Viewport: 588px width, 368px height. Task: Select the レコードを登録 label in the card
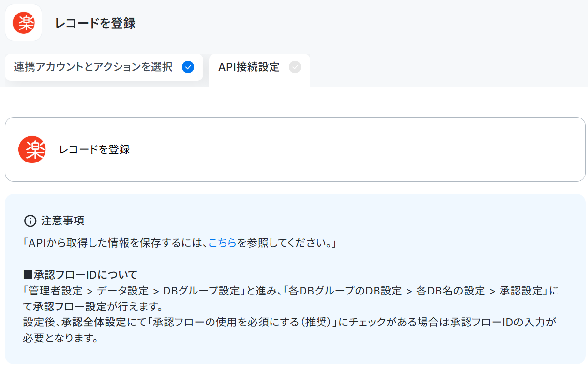(x=95, y=149)
